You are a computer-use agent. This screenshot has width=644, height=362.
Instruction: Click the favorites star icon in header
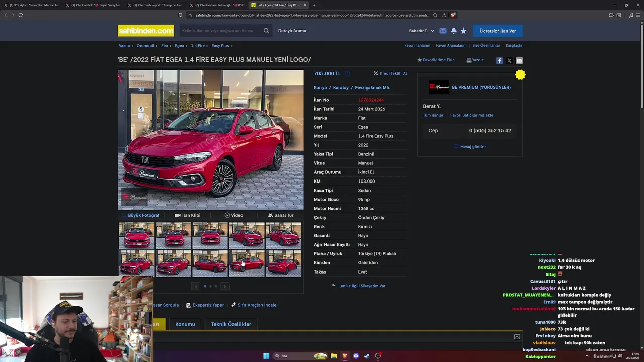(463, 31)
